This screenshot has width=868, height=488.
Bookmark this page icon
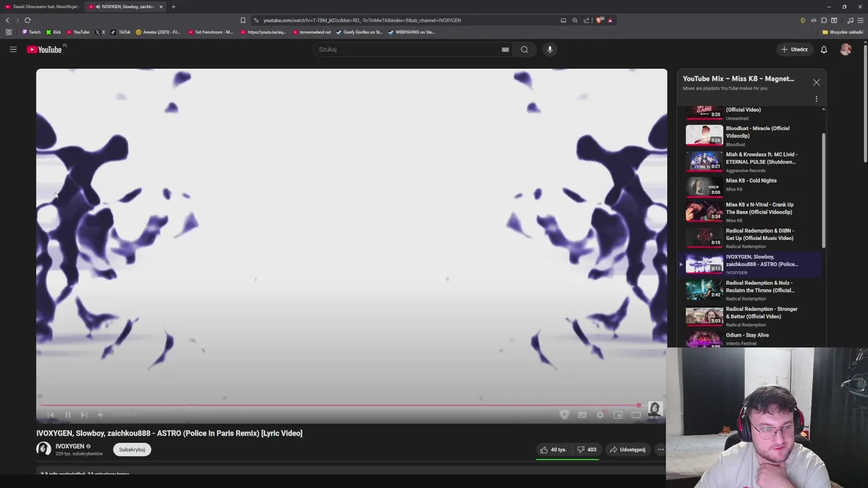(243, 20)
